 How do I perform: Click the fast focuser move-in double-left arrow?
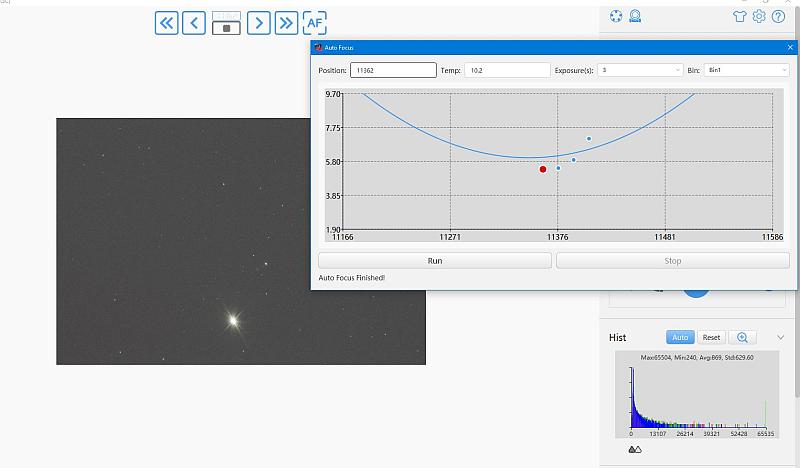166,23
